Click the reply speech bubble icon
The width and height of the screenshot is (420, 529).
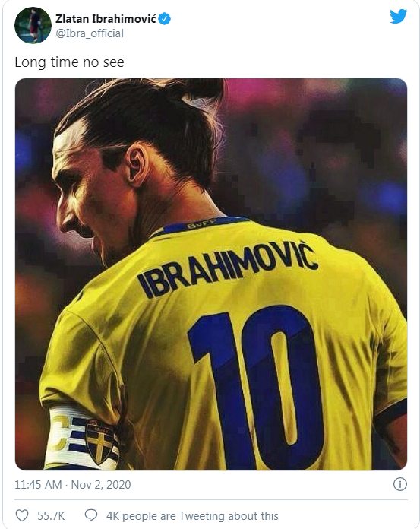90,515
